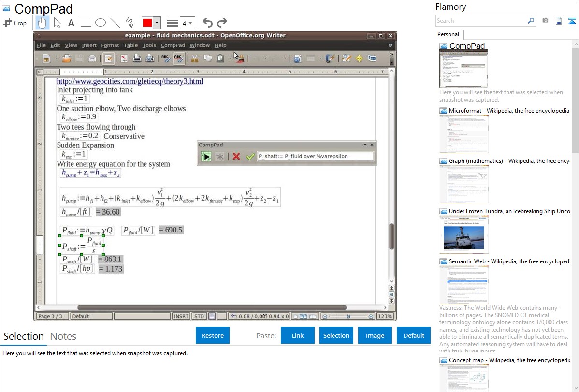Redo the last annotation
The image size is (579, 392).
(222, 23)
